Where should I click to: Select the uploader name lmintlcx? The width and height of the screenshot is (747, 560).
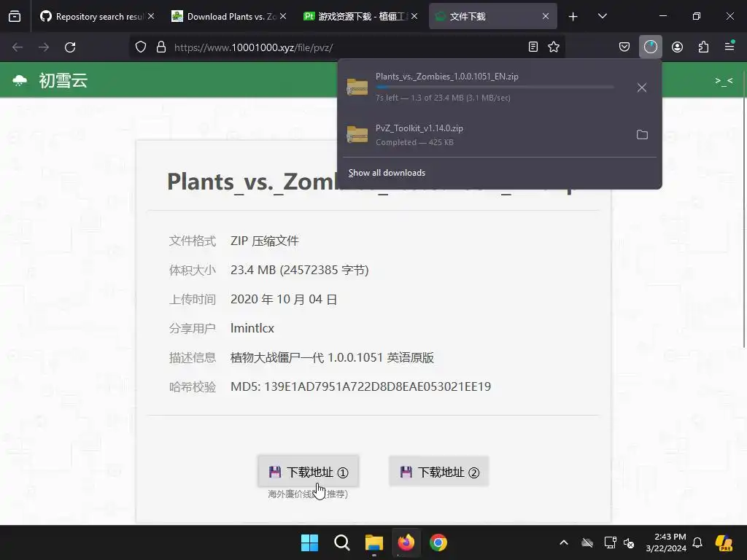[x=252, y=328]
